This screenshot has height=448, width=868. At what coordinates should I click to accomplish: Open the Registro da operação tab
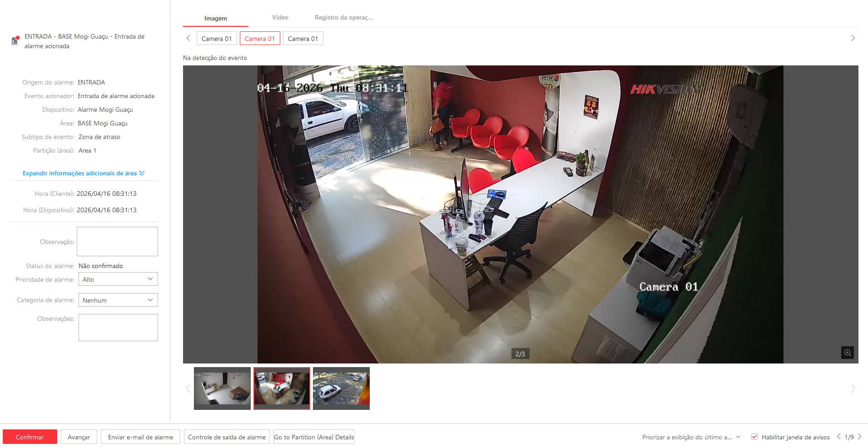tap(343, 18)
